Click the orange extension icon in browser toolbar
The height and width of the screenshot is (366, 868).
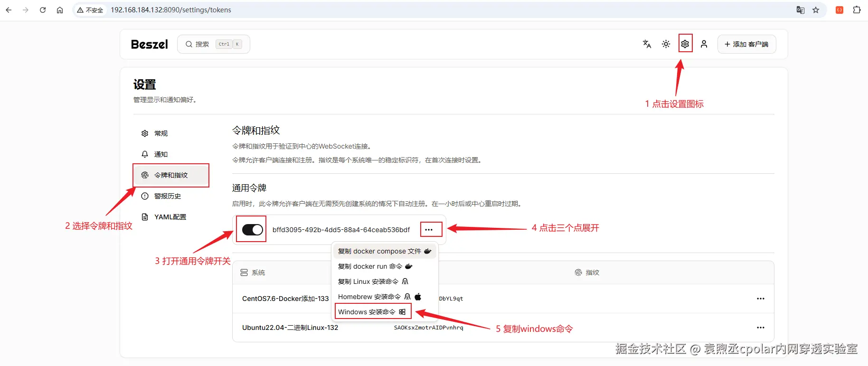click(840, 10)
